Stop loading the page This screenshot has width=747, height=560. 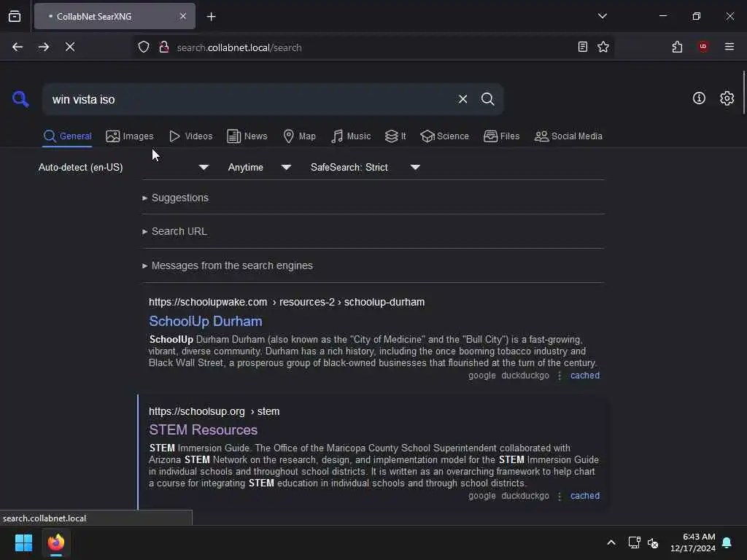click(x=70, y=47)
